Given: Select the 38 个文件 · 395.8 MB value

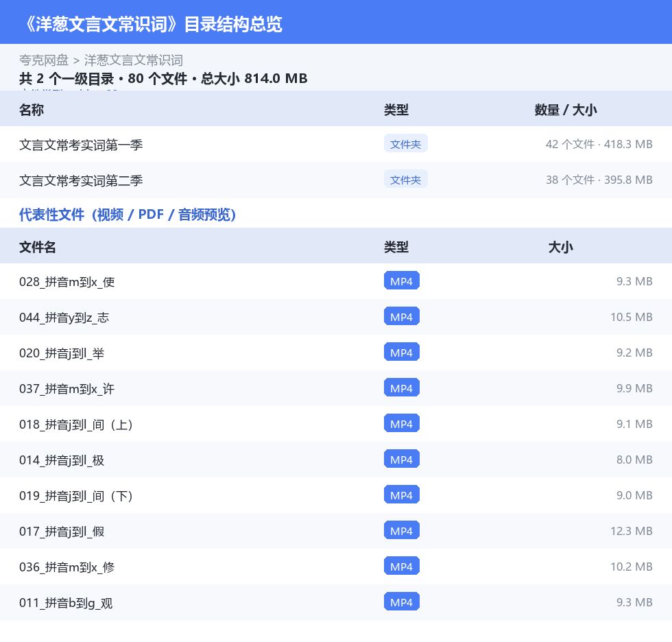Looking at the screenshot, I should 599,180.
